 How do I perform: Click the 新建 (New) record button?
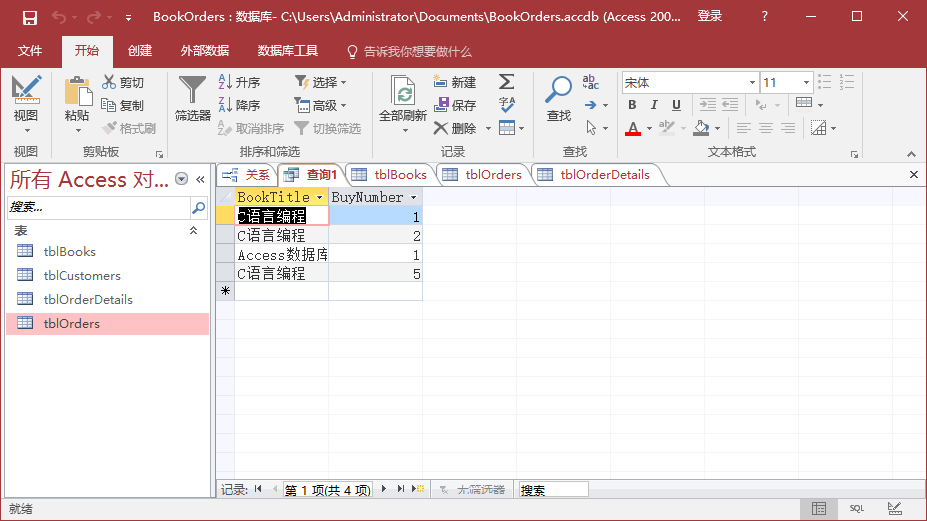point(455,82)
